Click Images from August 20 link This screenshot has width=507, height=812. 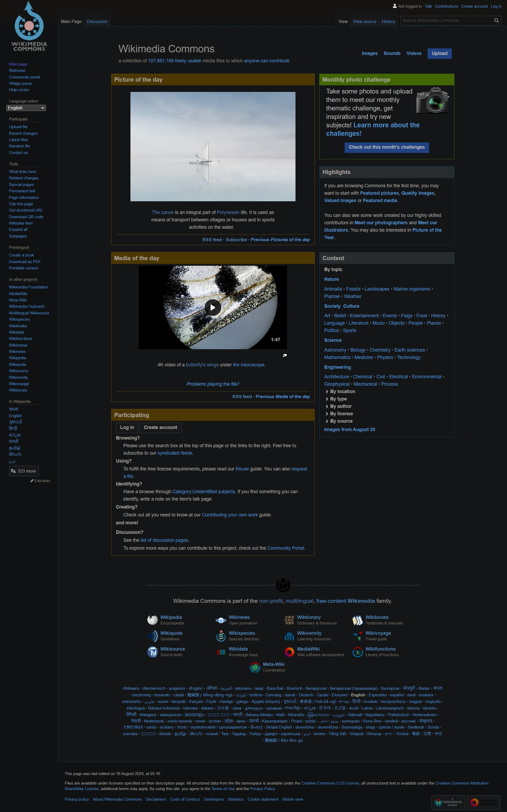click(x=349, y=429)
